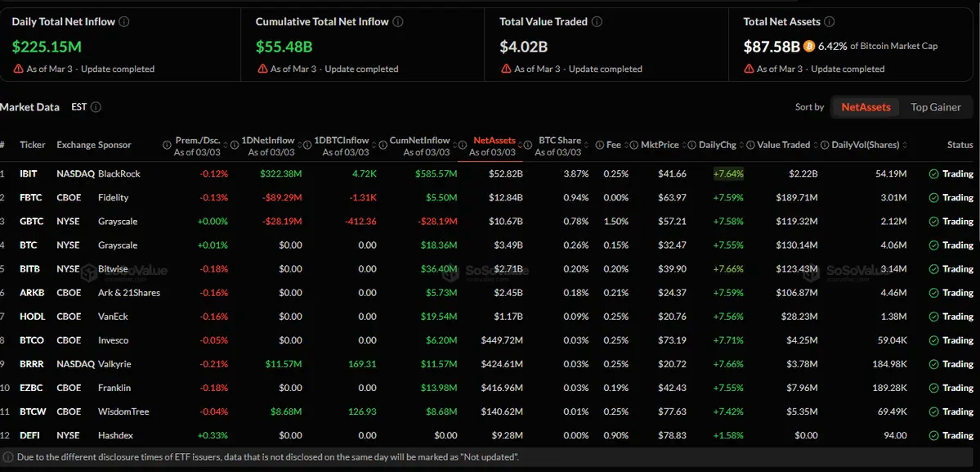The height and width of the screenshot is (472, 980).
Task: Open info icon before BTC Share column
Action: (527, 145)
